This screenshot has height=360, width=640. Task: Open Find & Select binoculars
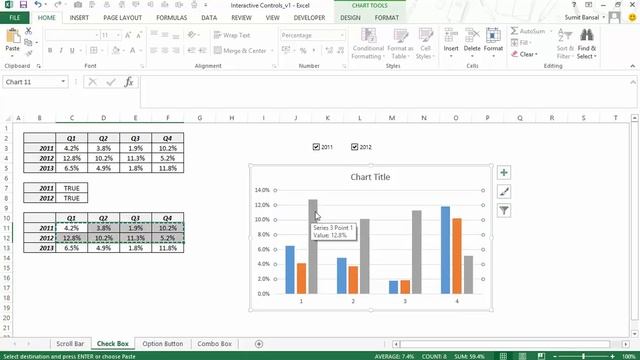coord(587,44)
